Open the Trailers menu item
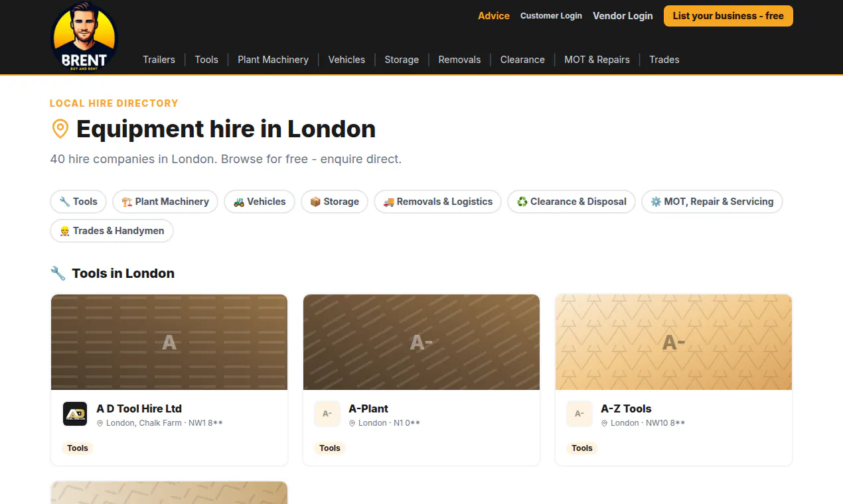 coord(159,60)
